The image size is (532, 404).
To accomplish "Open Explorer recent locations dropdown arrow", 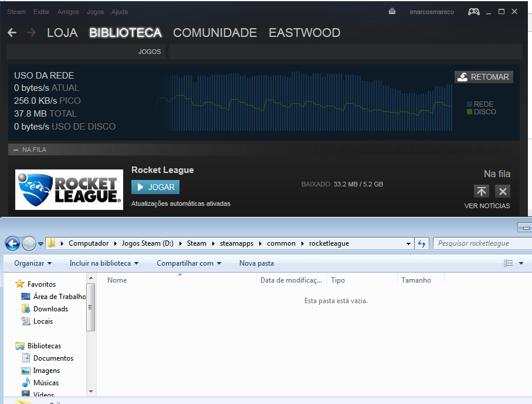I will (40, 243).
